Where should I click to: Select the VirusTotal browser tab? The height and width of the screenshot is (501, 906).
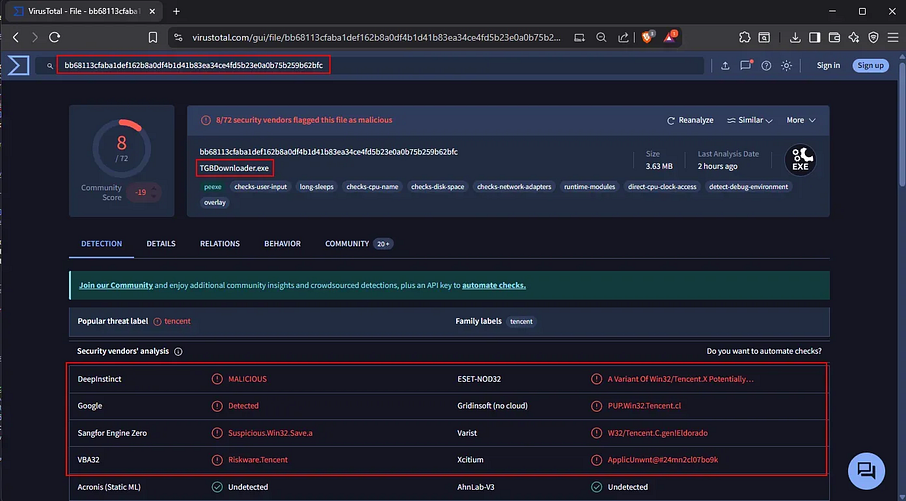click(x=84, y=12)
